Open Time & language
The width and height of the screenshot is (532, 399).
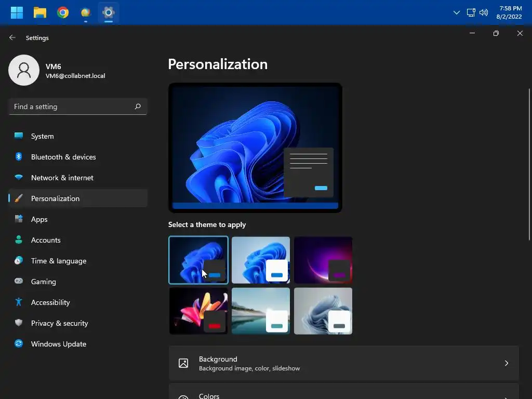pos(78,261)
